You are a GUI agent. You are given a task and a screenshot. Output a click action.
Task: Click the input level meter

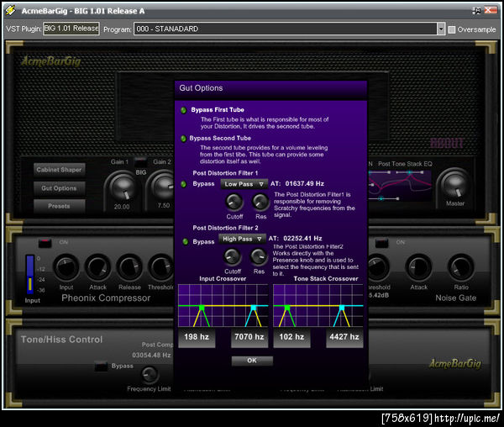tap(30, 274)
